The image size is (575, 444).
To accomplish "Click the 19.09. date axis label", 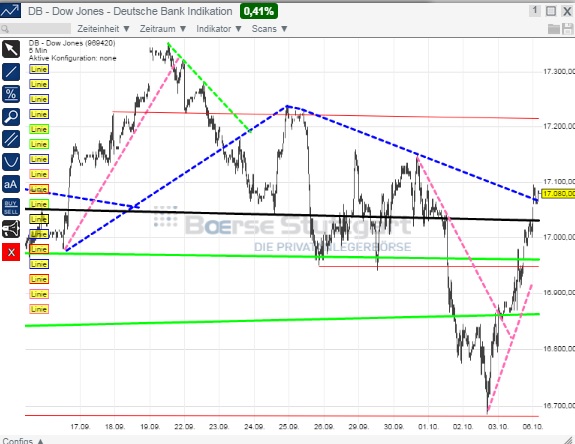I will [x=150, y=427].
